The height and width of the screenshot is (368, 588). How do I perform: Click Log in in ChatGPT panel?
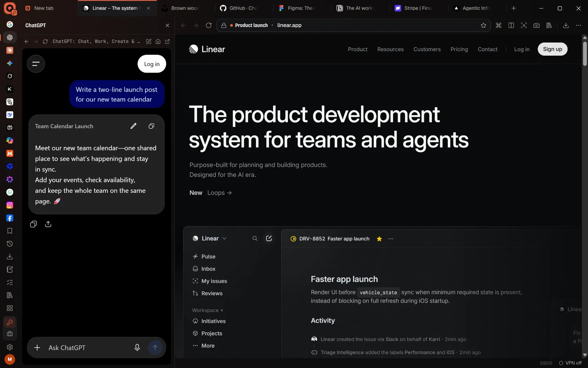(x=152, y=64)
